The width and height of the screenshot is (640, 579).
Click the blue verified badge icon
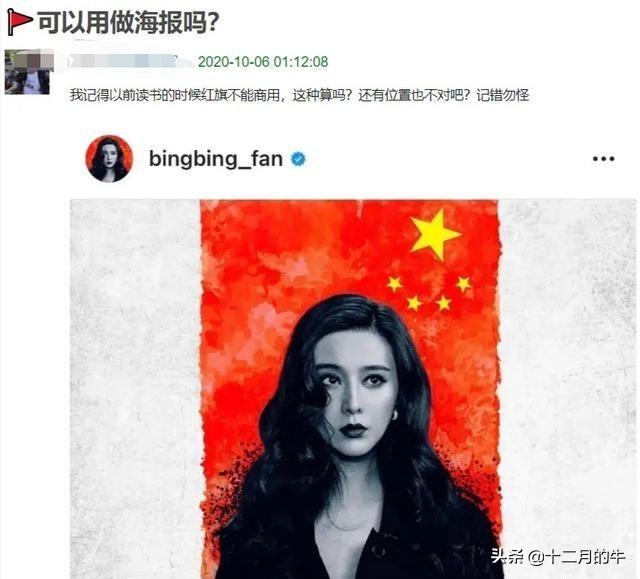[x=299, y=159]
